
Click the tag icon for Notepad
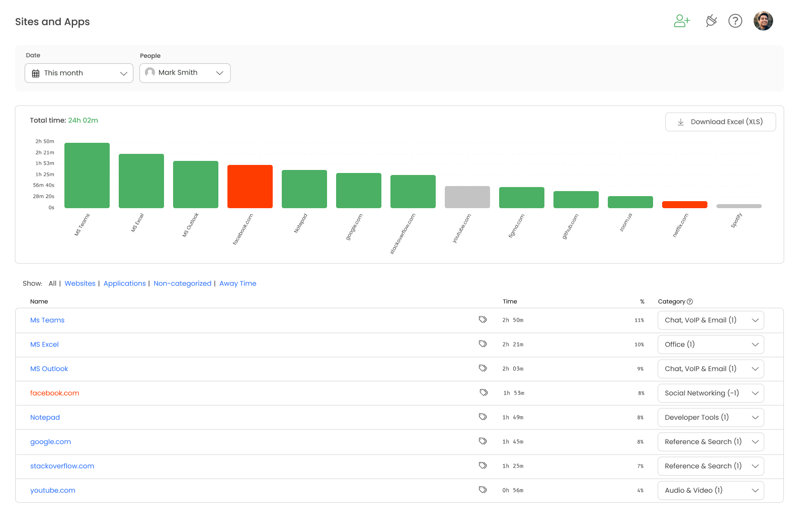point(483,417)
